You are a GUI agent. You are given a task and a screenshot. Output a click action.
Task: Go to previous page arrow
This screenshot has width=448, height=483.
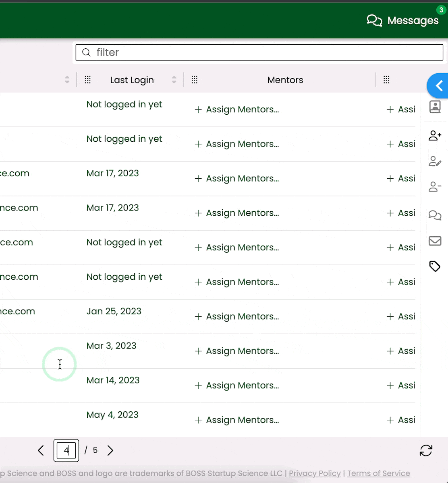point(41,450)
